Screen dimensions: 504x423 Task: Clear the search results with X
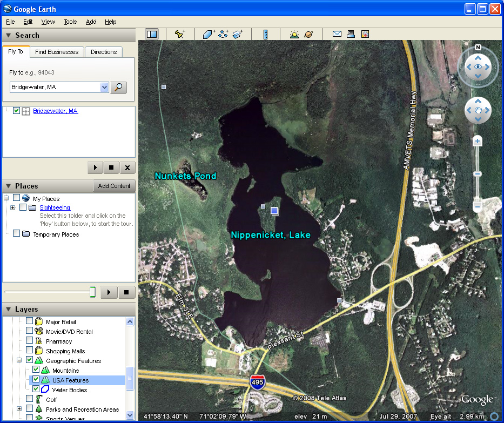127,167
